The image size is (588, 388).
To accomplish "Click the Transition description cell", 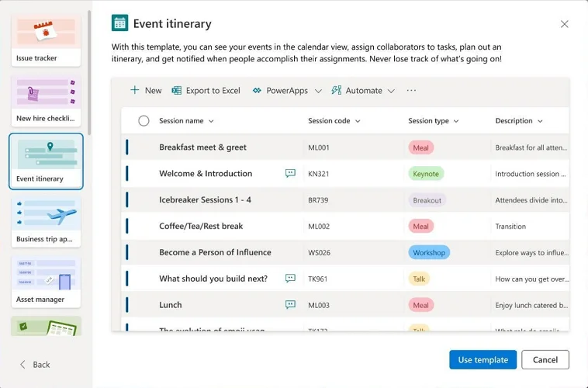I will click(510, 227).
